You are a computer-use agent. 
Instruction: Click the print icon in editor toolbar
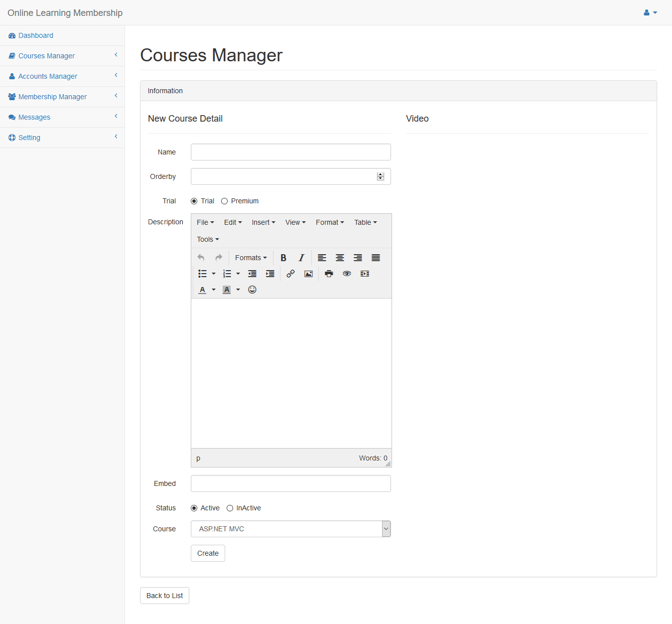(x=329, y=274)
